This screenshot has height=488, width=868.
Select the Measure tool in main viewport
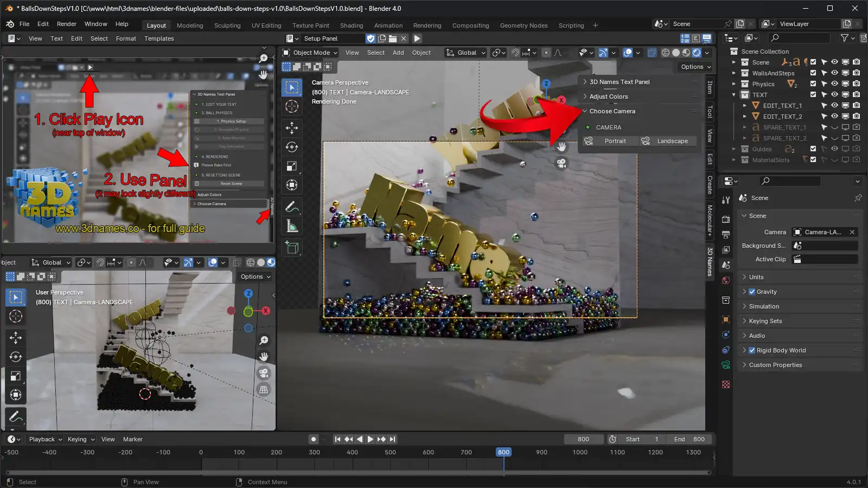click(292, 227)
